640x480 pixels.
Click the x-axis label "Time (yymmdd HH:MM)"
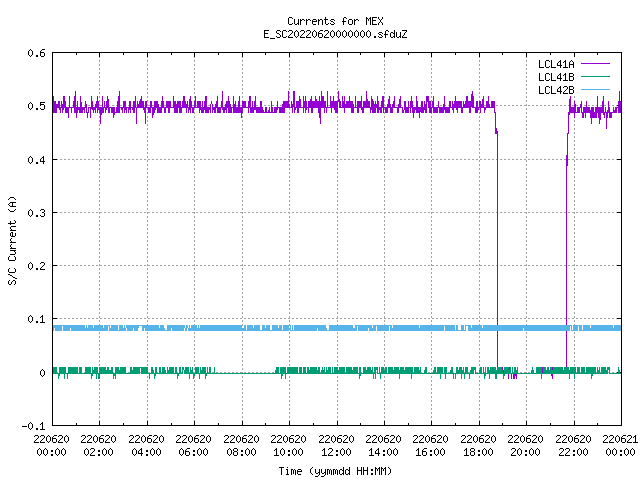(335, 471)
